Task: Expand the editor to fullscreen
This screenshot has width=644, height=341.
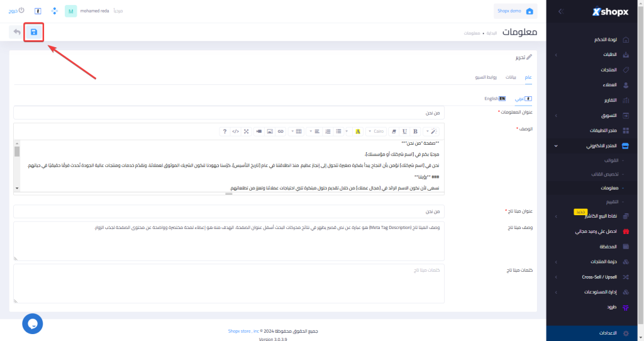Action: [x=246, y=131]
